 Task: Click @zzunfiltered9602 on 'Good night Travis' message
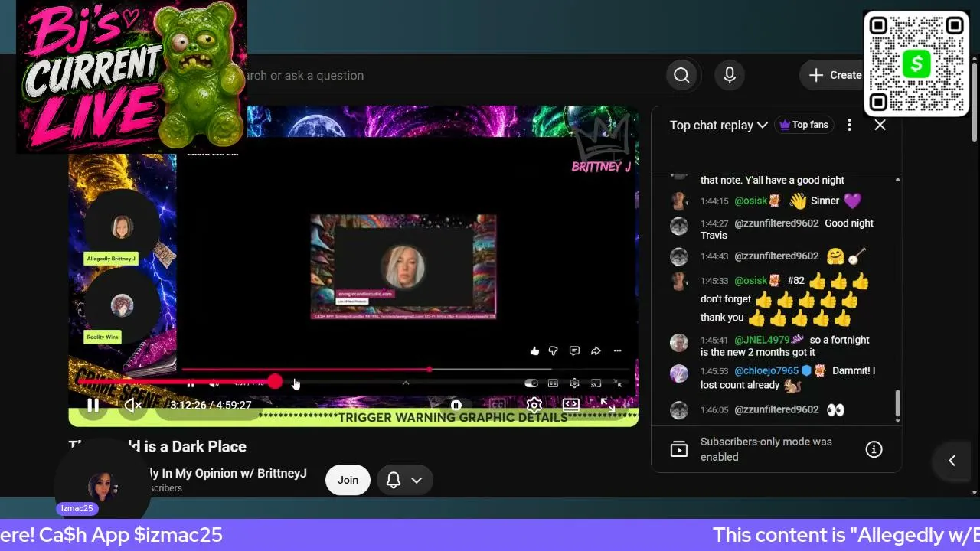click(x=776, y=223)
